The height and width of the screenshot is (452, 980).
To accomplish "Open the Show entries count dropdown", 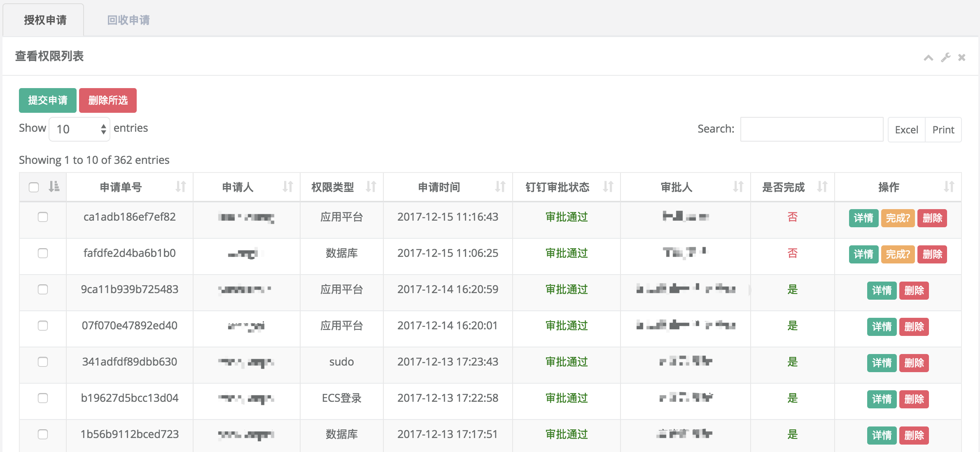I will point(79,129).
